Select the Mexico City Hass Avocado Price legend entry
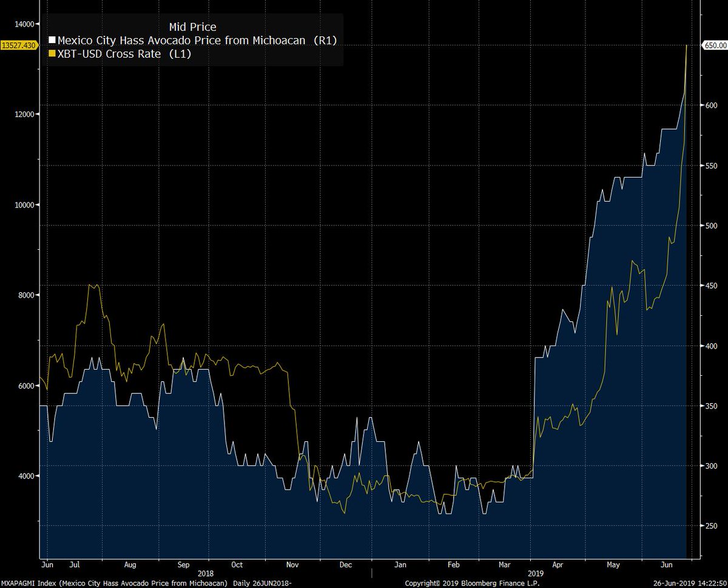This screenshot has width=728, height=588. coord(197,41)
